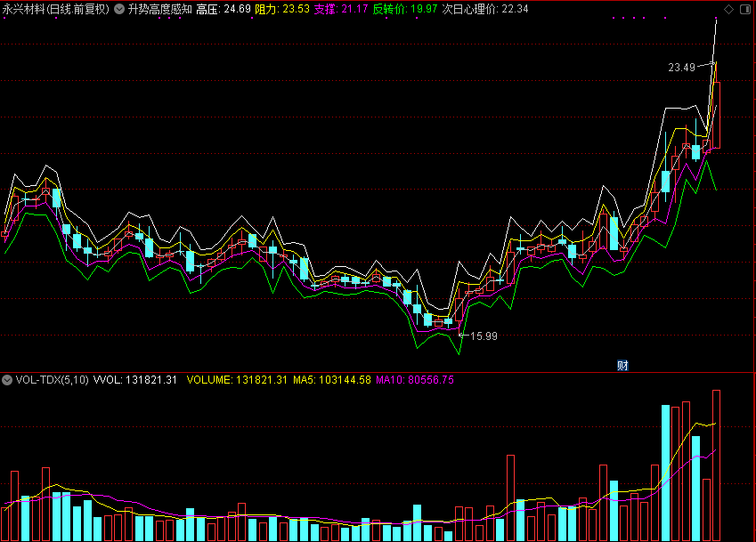Viewport: 756px width, 542px height.
Task: Click the 23.49 high price annotation
Action: point(681,68)
